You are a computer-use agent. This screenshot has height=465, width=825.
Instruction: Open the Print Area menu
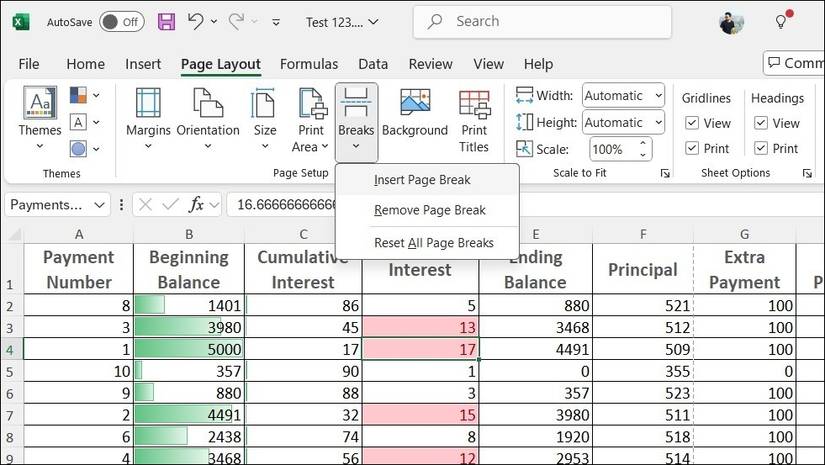(x=310, y=121)
